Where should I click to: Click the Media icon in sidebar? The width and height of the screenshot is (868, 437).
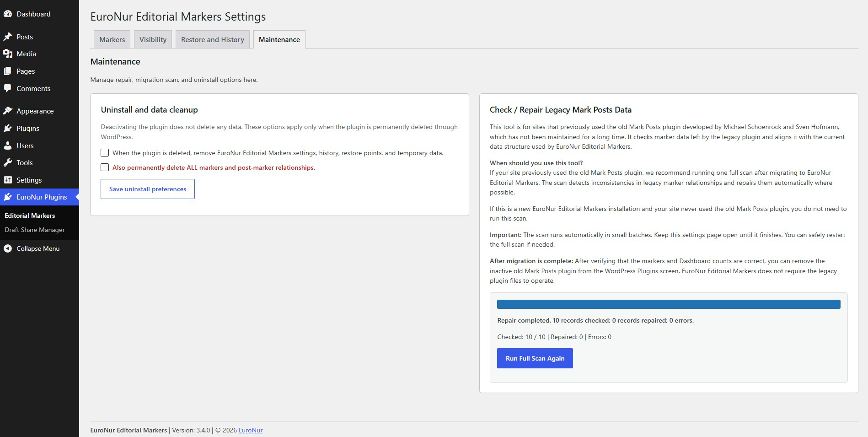(x=8, y=54)
